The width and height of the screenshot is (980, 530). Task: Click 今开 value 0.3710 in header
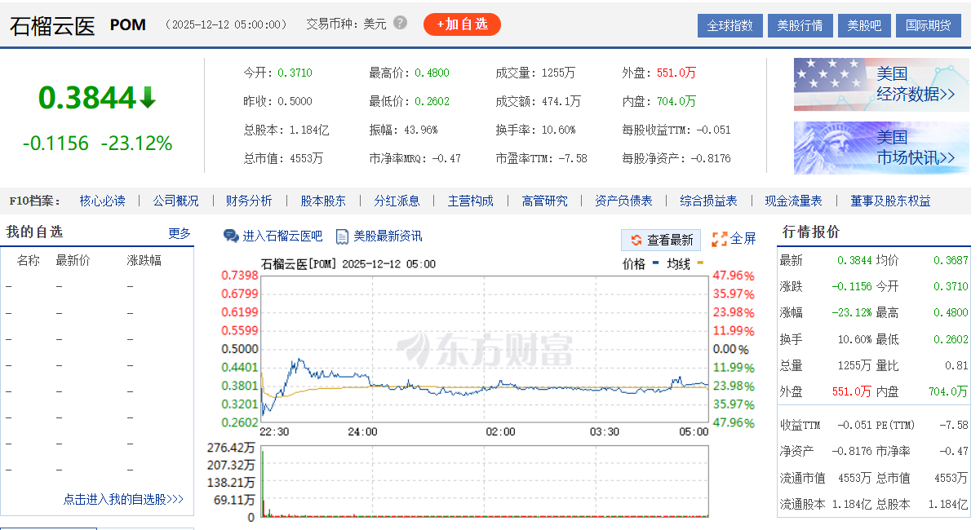[295, 73]
